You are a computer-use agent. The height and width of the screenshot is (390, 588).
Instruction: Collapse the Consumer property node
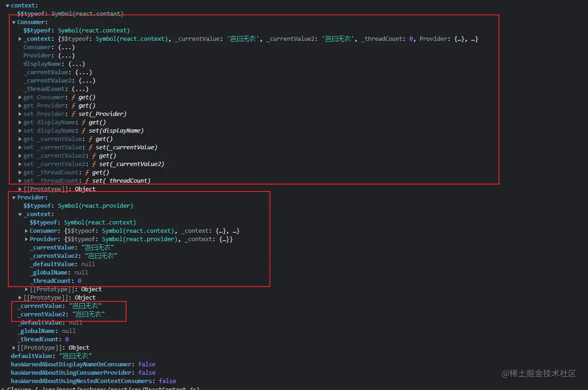[14, 22]
